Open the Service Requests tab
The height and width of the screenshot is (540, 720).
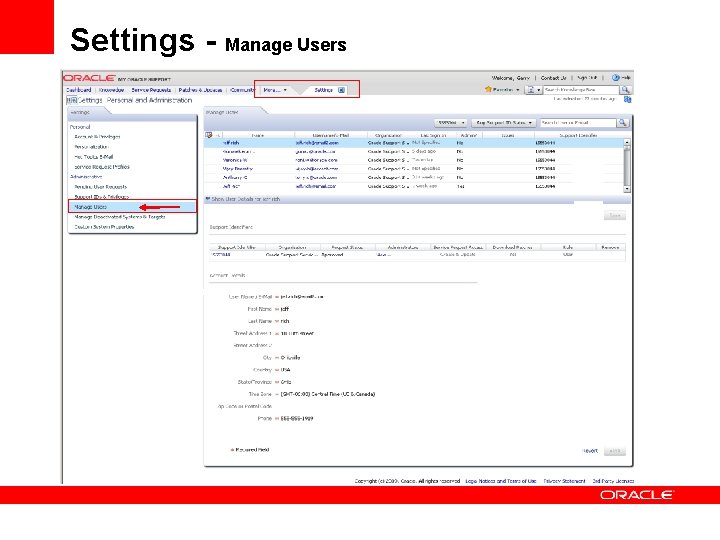[151, 90]
